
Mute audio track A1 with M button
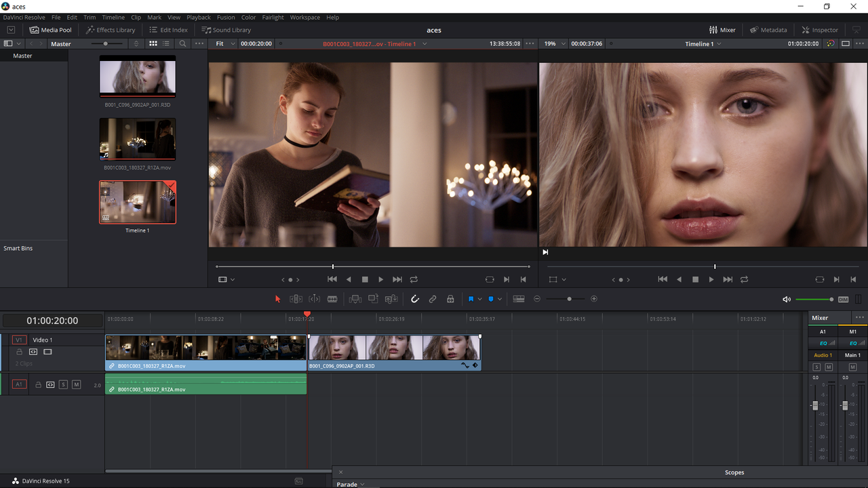[x=76, y=384]
